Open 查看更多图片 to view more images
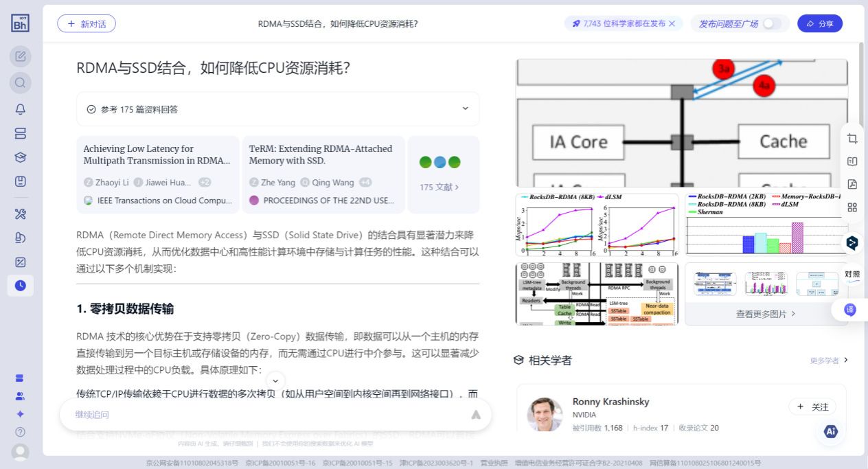 pyautogui.click(x=766, y=314)
